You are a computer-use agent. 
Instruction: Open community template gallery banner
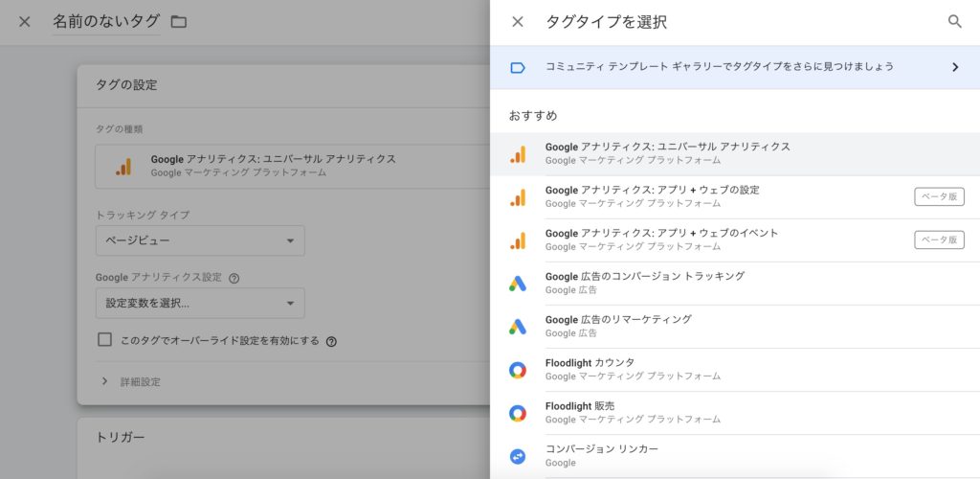click(x=734, y=67)
